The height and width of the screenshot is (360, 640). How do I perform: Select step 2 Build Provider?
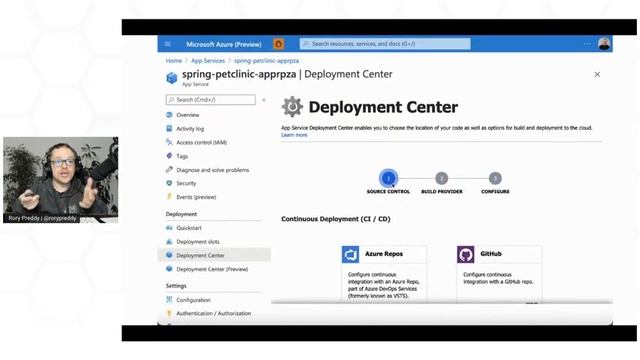pos(442,178)
